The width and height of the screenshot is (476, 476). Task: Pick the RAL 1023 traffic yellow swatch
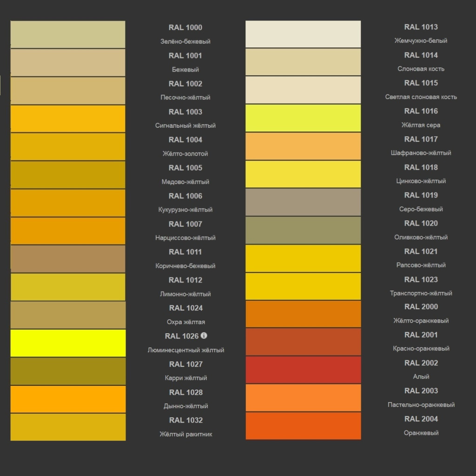(x=303, y=286)
